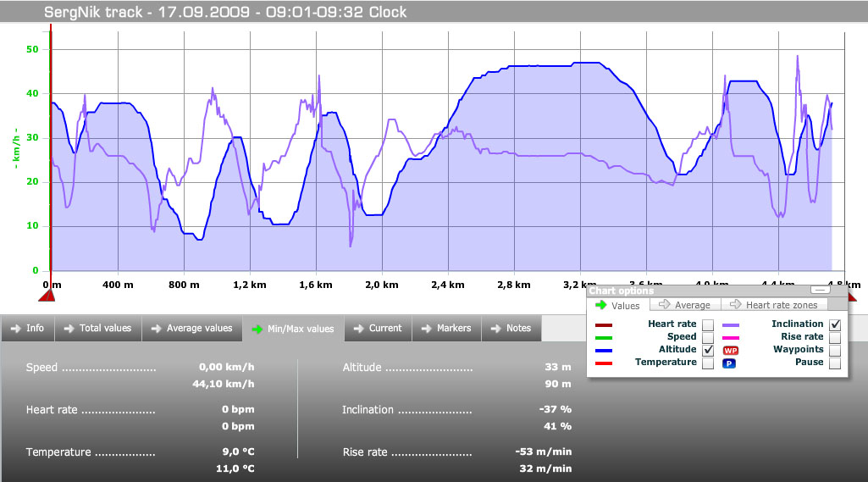Enable the Heart rate checkbox
The image size is (868, 482).
click(707, 324)
